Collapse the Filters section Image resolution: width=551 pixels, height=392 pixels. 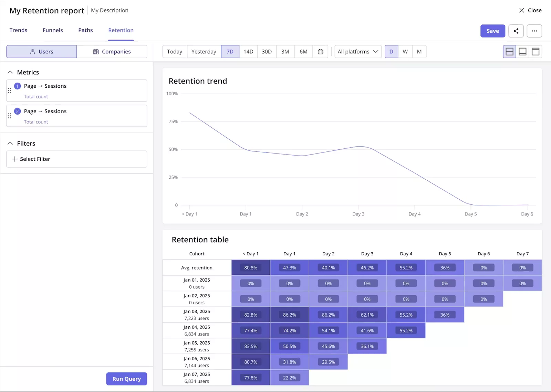(x=10, y=144)
